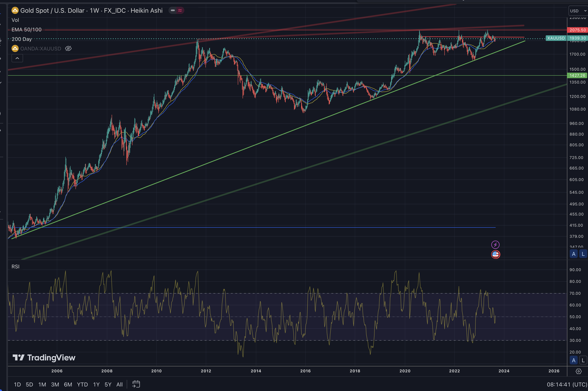This screenshot has height=391, width=588.
Task: Click the RSI indicator label
Action: pos(15,267)
